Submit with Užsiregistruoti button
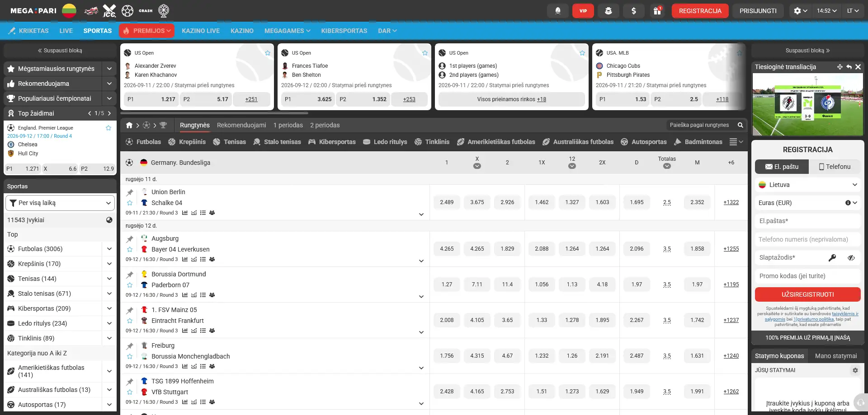The image size is (868, 415). (808, 294)
